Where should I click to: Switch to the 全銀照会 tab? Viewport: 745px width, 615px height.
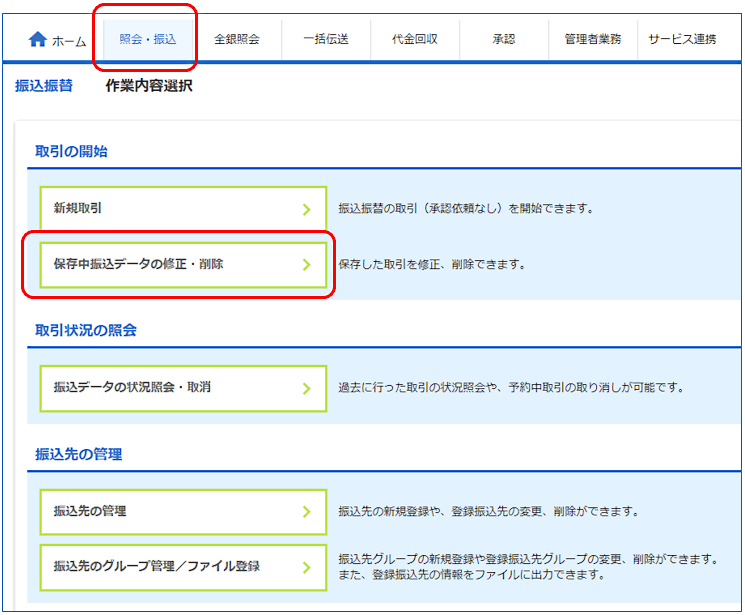[x=237, y=40]
